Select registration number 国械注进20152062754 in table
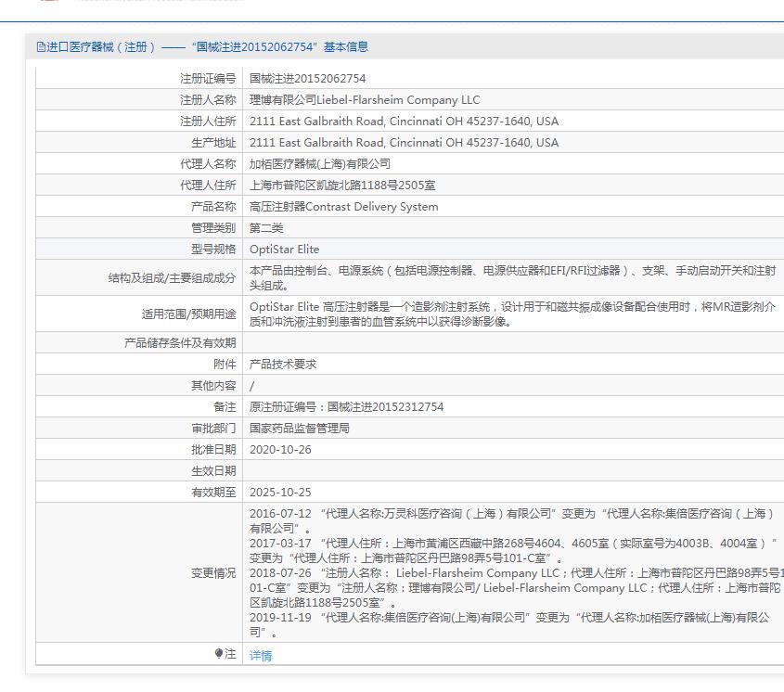The width and height of the screenshot is (784, 692). pos(307,79)
